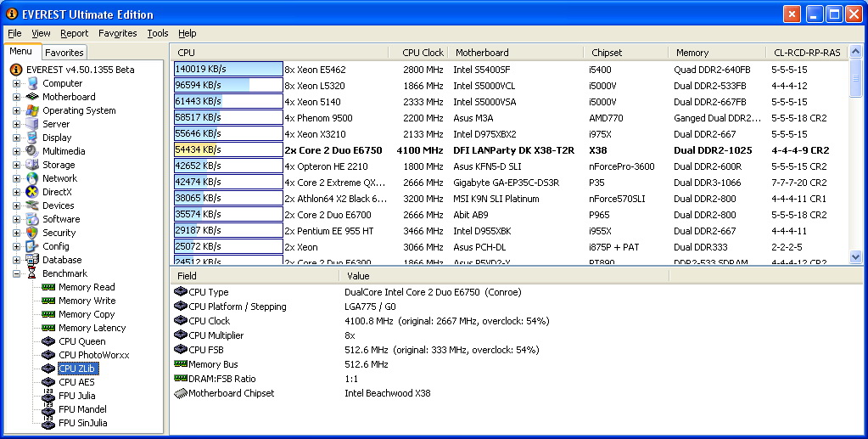This screenshot has width=868, height=439.
Task: Click the Field column header
Action: tap(255, 275)
